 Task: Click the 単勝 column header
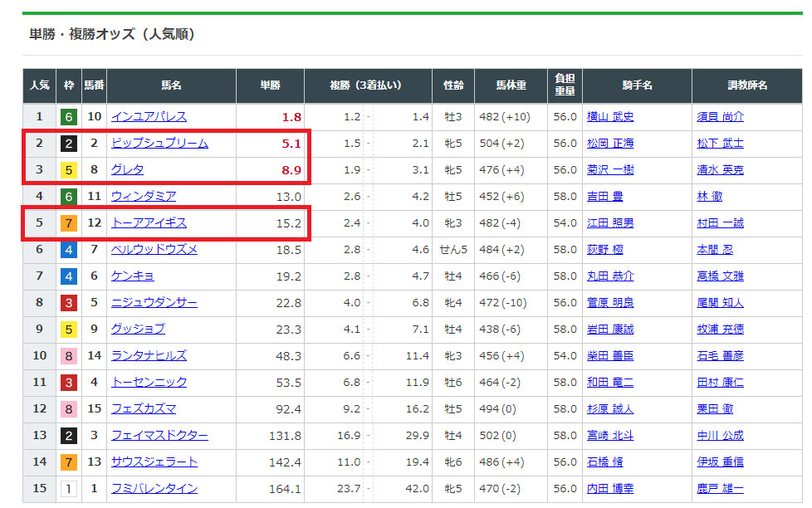[270, 85]
